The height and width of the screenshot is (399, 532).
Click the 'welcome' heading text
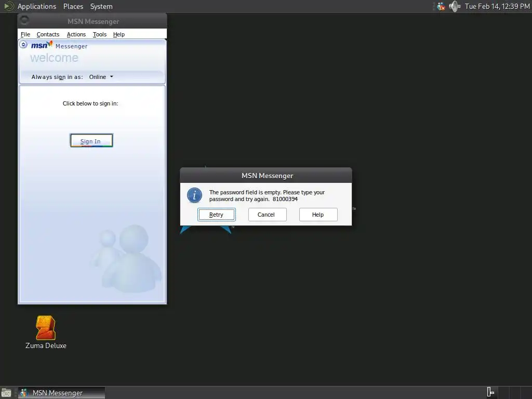[54, 58]
